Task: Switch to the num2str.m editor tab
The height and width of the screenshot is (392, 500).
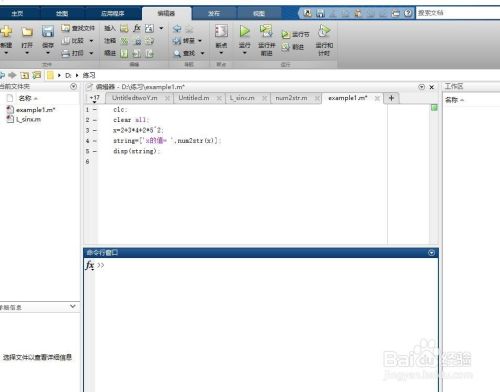Action: [x=291, y=98]
